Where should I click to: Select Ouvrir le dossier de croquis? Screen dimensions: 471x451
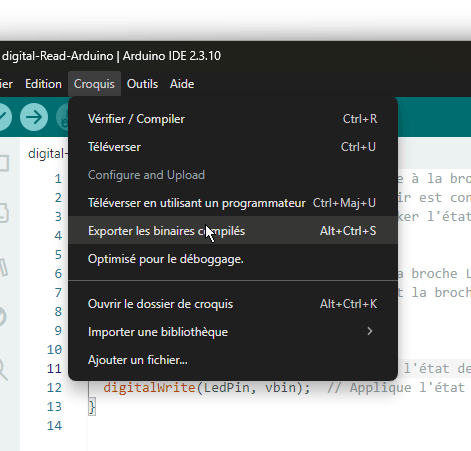233,304
